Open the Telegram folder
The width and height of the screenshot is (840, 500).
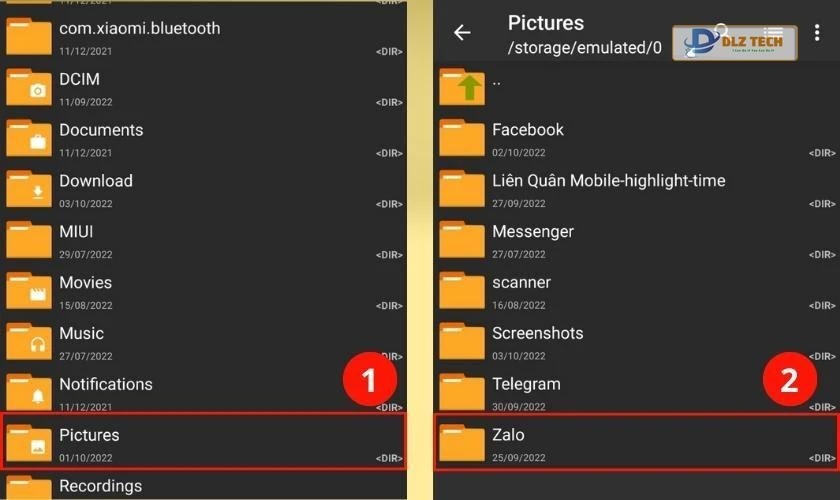pos(526,385)
